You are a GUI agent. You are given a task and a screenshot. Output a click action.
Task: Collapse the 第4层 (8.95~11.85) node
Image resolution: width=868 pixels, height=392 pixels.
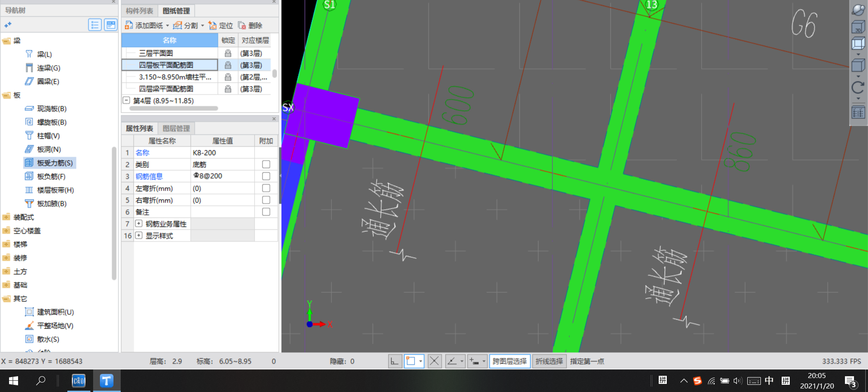(127, 100)
